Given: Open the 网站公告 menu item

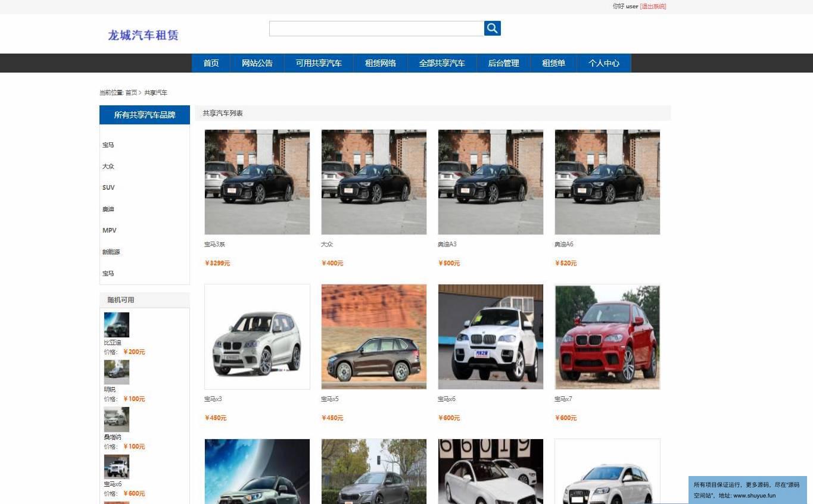Looking at the screenshot, I should click(x=257, y=63).
